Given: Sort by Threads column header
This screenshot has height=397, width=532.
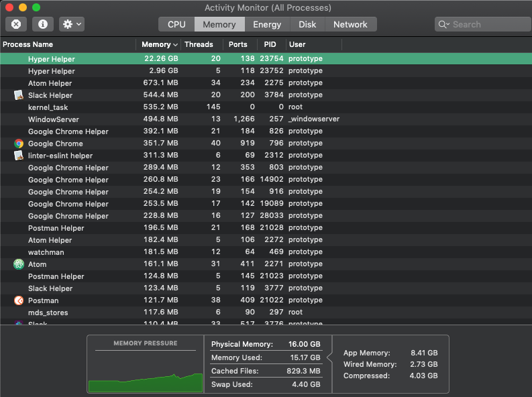Looking at the screenshot, I should point(202,44).
